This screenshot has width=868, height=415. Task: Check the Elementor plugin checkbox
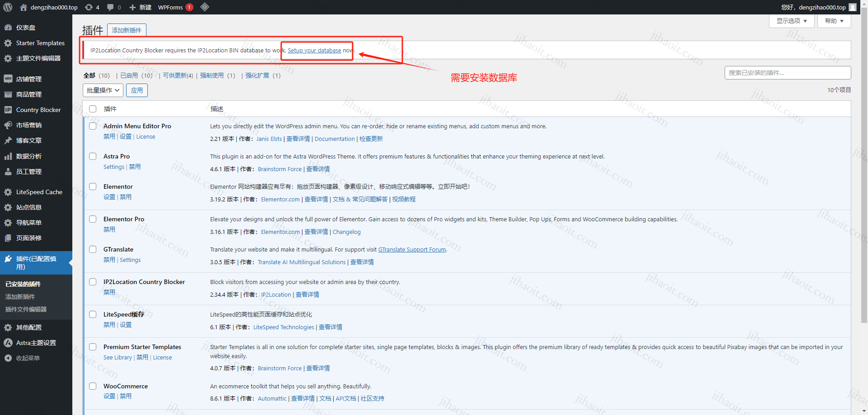click(93, 187)
